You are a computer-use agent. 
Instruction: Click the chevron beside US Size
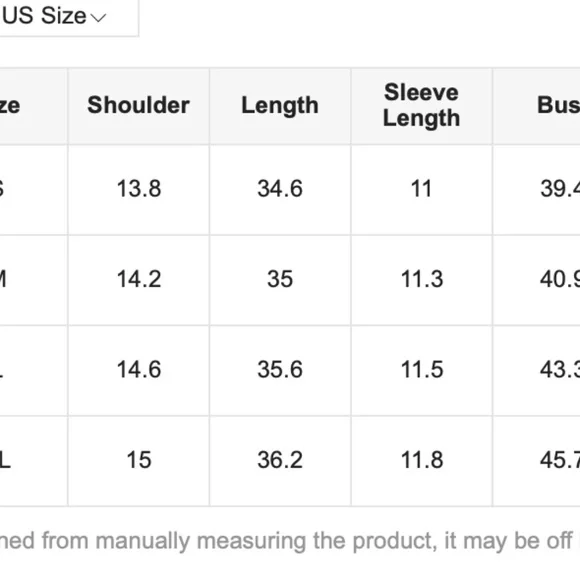(x=98, y=17)
